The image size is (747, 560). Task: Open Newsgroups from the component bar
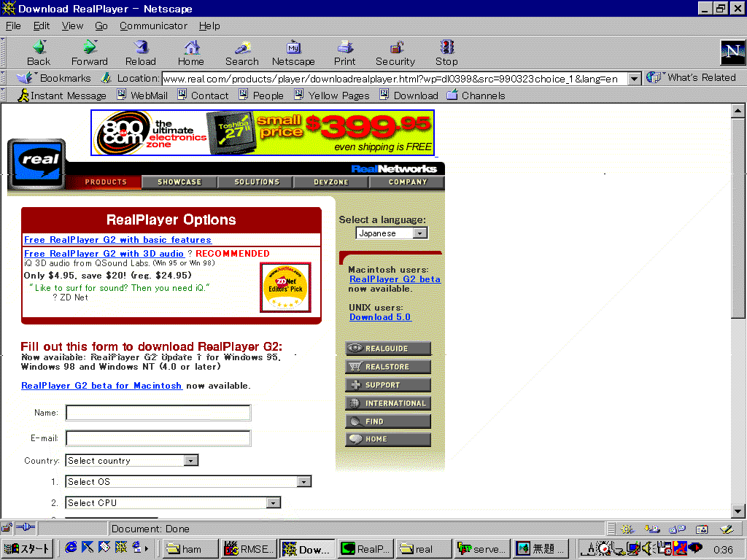[677, 529]
